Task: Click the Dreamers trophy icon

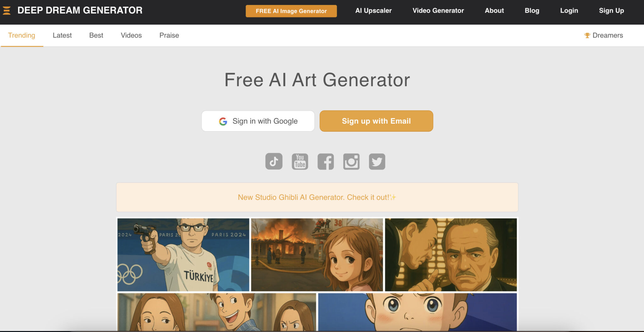Action: [x=587, y=36]
